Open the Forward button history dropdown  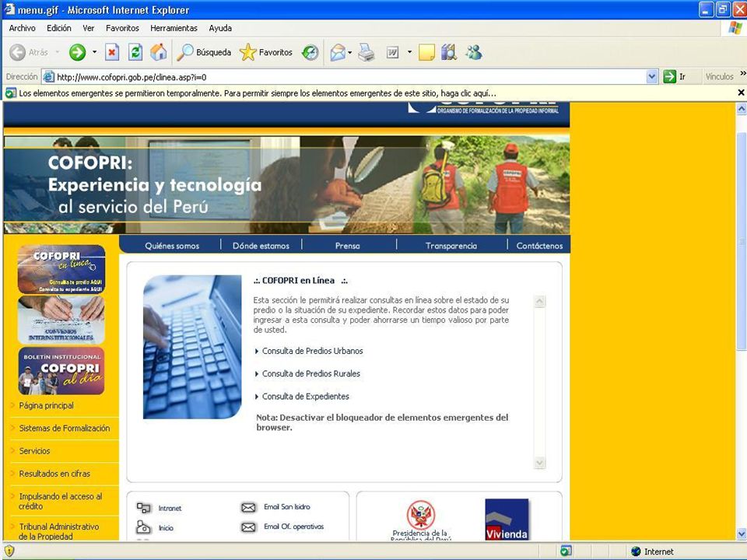pyautogui.click(x=94, y=52)
